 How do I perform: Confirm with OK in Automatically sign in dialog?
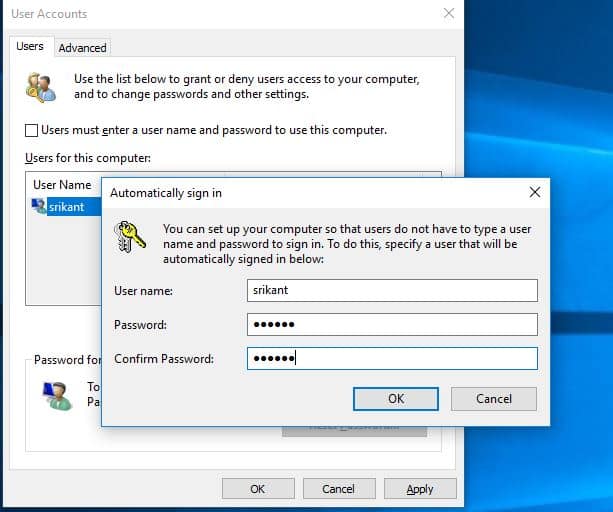point(396,399)
